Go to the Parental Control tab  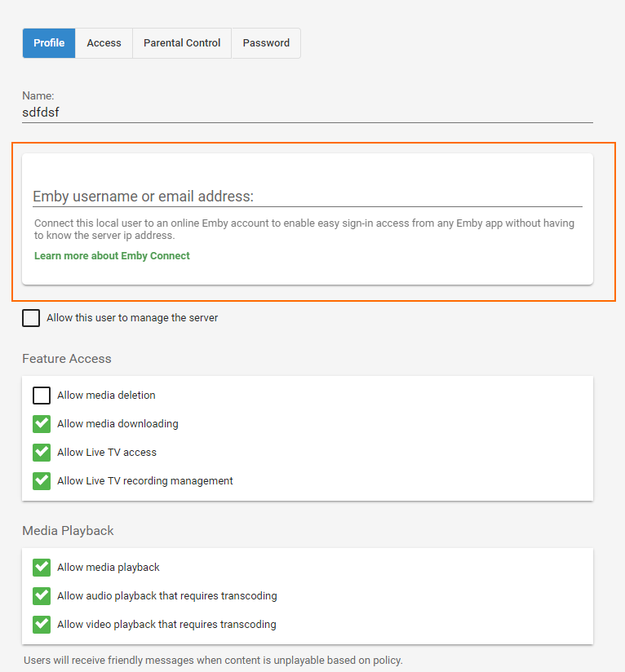pos(182,43)
